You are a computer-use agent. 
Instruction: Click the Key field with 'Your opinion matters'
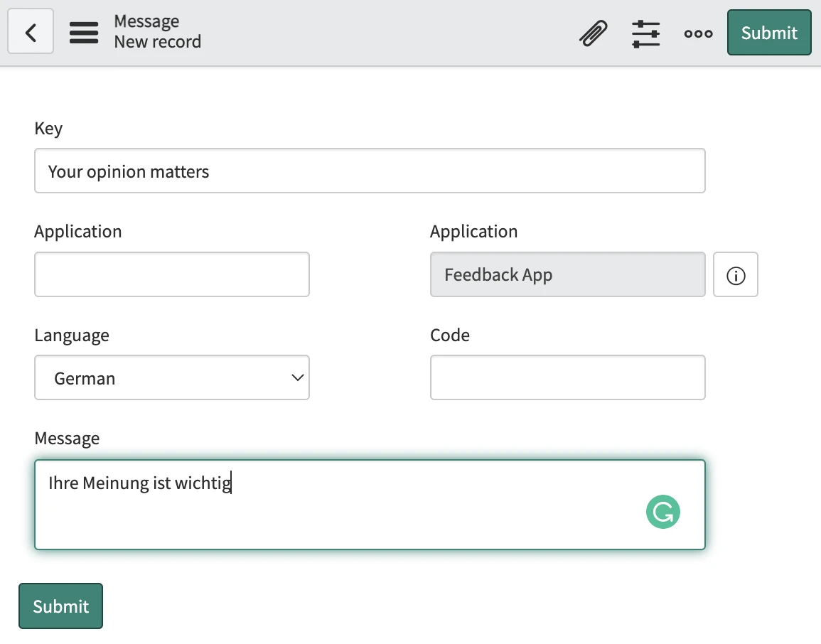click(370, 171)
